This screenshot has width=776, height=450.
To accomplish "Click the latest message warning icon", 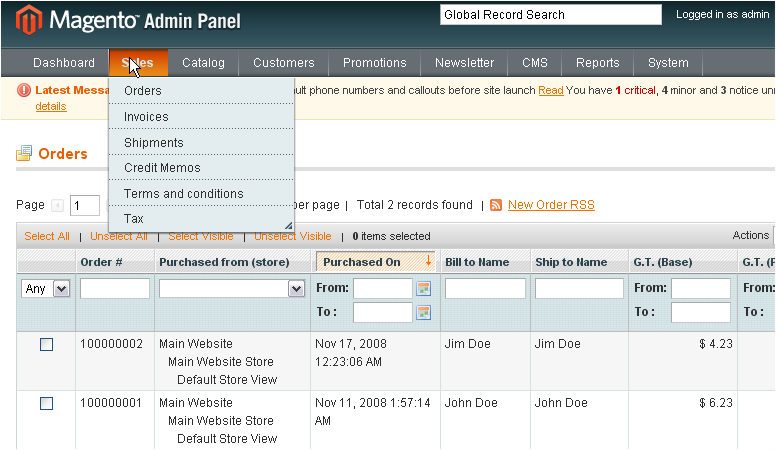I will pos(24,90).
